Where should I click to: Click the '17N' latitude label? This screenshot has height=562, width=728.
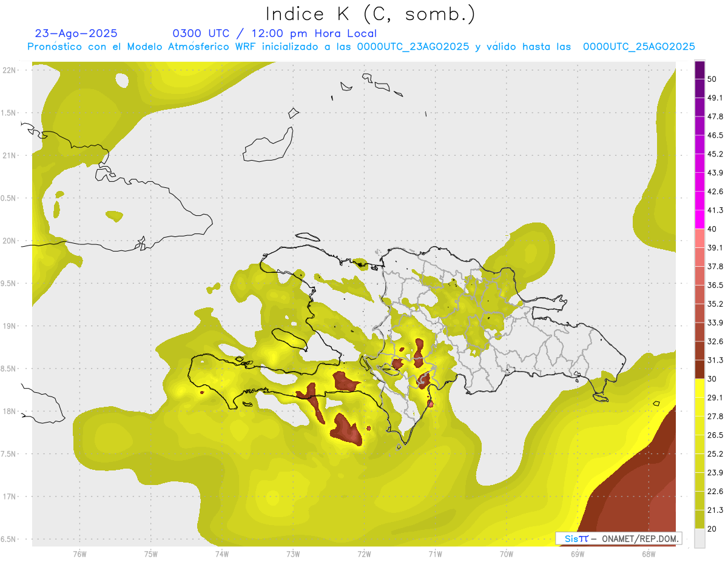point(10,497)
